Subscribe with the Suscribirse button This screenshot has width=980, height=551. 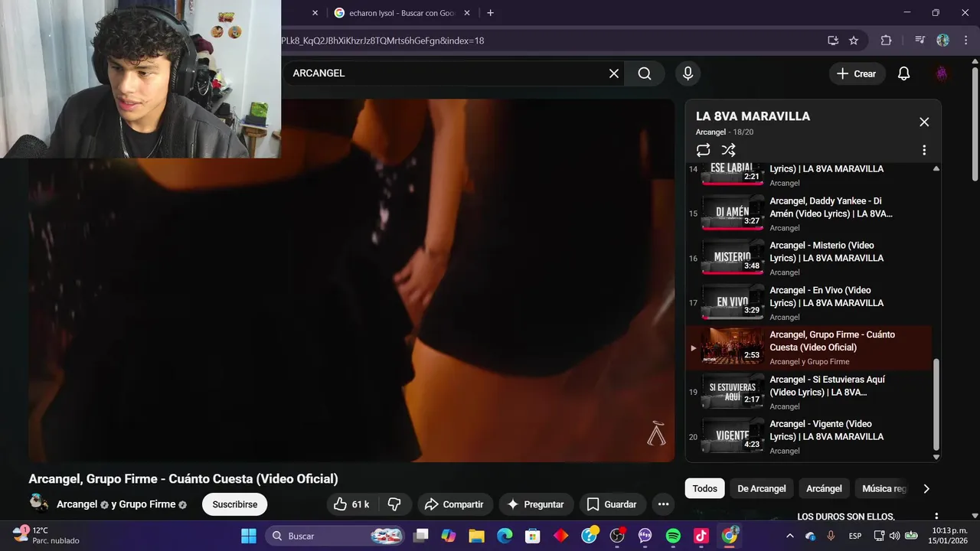pos(235,504)
